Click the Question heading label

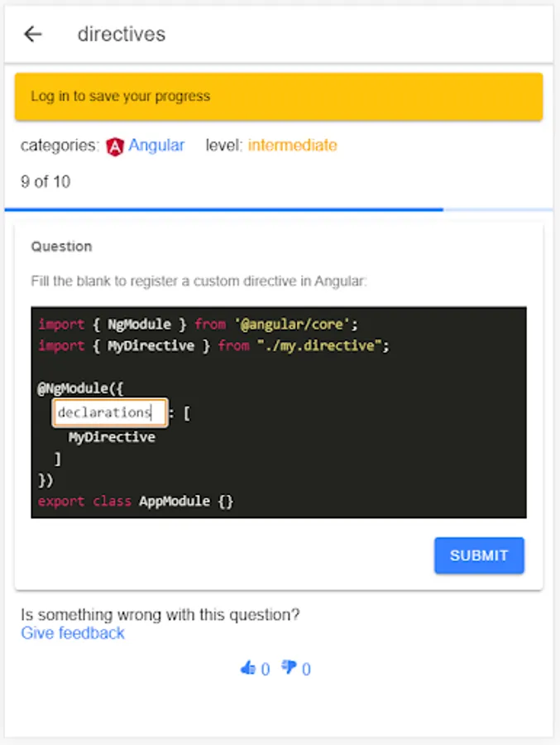pos(62,247)
